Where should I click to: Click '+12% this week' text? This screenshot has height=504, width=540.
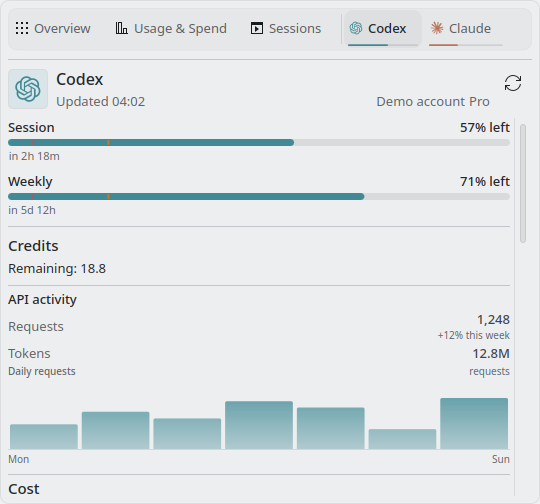pyautogui.click(x=474, y=335)
